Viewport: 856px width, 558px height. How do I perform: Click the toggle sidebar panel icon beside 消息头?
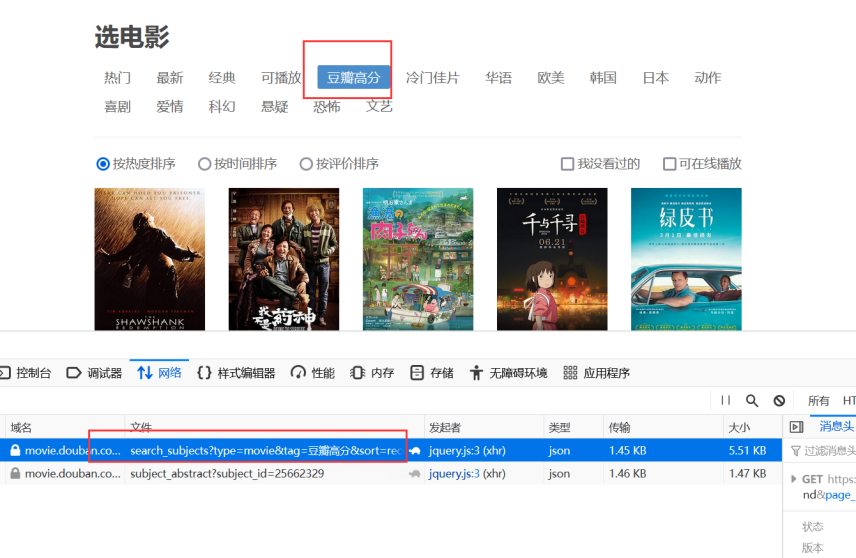(796, 427)
